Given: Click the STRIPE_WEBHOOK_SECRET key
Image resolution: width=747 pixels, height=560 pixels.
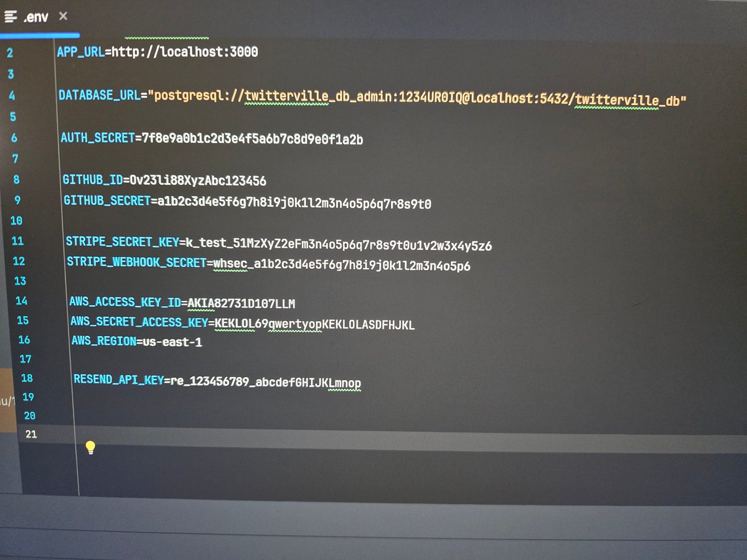Looking at the screenshot, I should point(136,262).
